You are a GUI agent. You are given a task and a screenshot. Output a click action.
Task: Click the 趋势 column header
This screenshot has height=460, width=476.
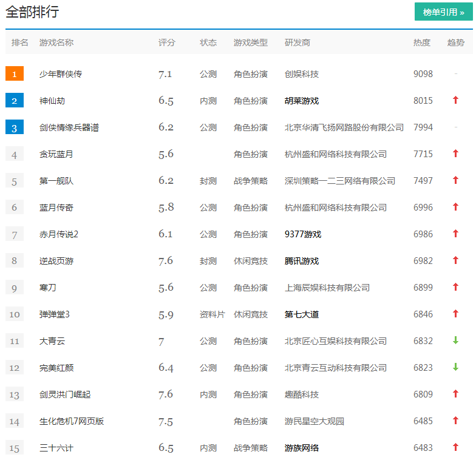[x=455, y=42]
